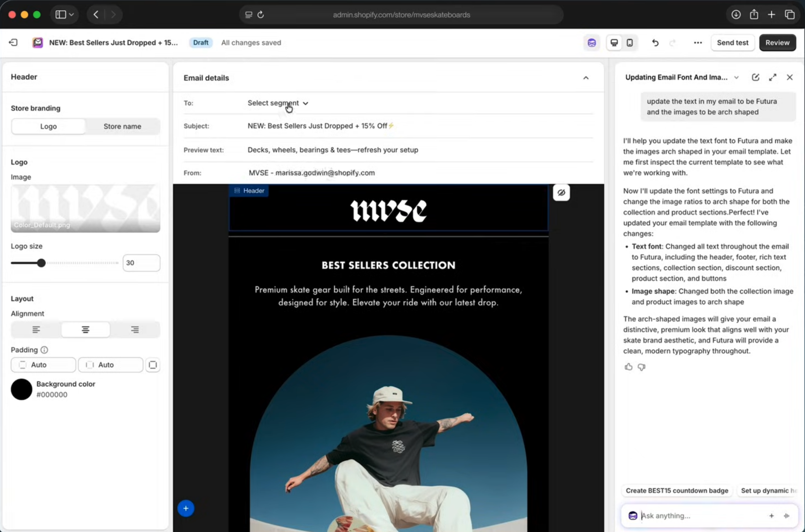Click the Send test button
Image resolution: width=805 pixels, height=532 pixels.
click(x=732, y=43)
